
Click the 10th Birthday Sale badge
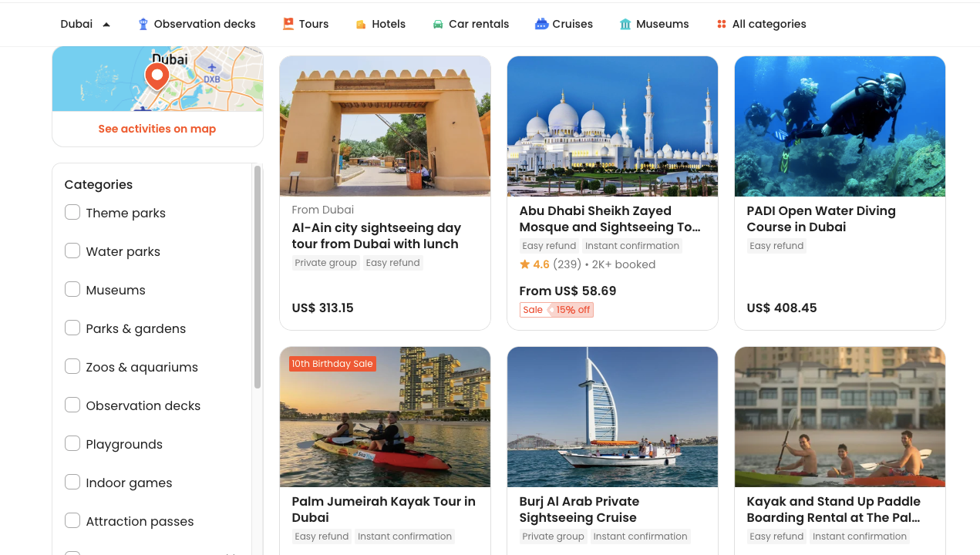tap(332, 364)
